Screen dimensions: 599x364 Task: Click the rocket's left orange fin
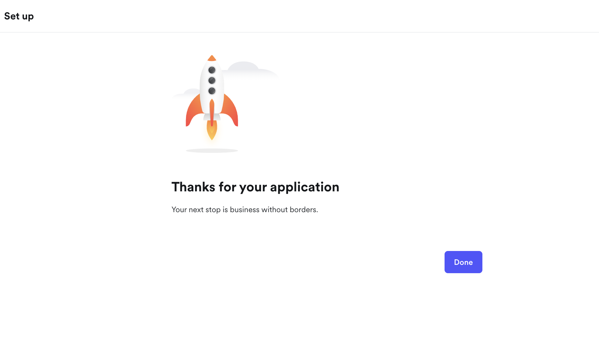193,110
